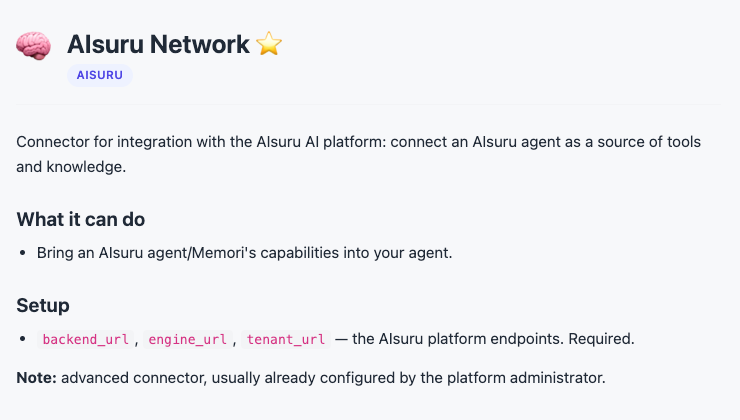This screenshot has height=420, width=740.
Task: Click the bold Note: label
Action: click(36, 378)
